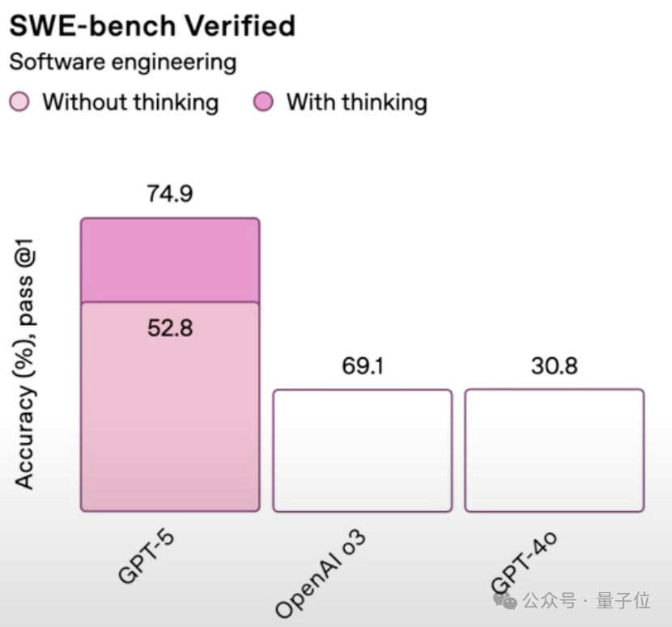Click the 74.9 value label
672x627 pixels.
170,194
